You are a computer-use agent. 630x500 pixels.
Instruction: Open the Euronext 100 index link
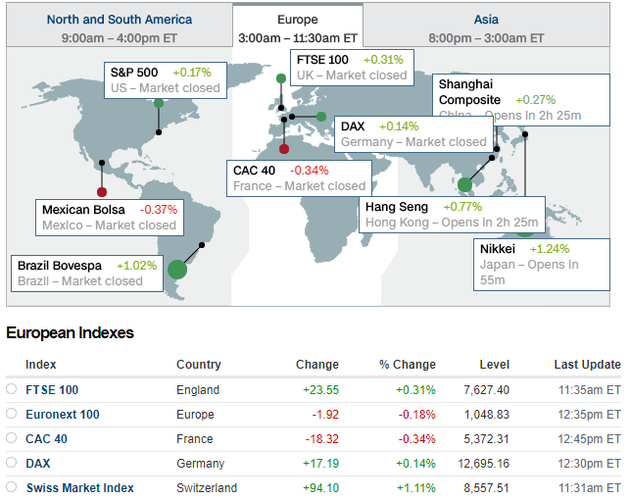pos(62,414)
